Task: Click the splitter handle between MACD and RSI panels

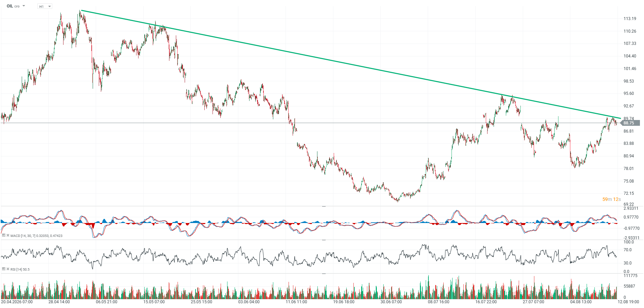Action: tap(324, 240)
